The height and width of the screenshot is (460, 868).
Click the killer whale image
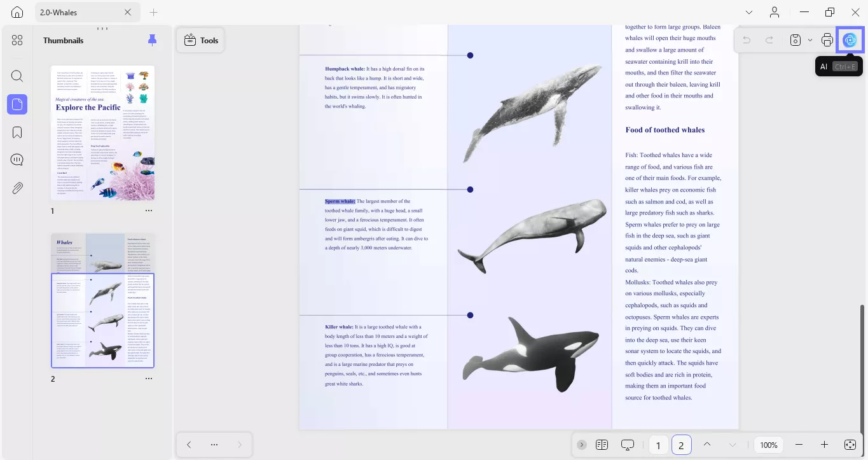click(521, 354)
